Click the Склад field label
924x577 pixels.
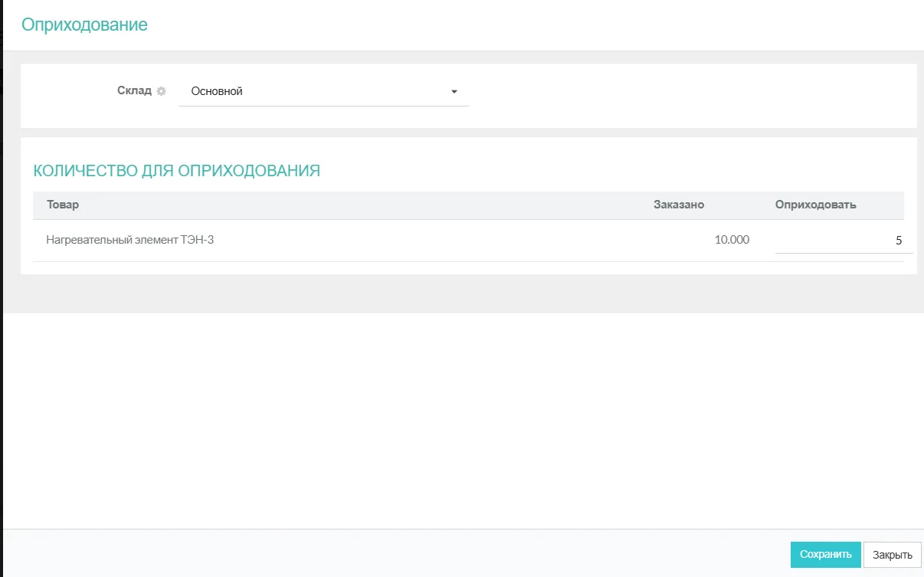click(x=134, y=90)
